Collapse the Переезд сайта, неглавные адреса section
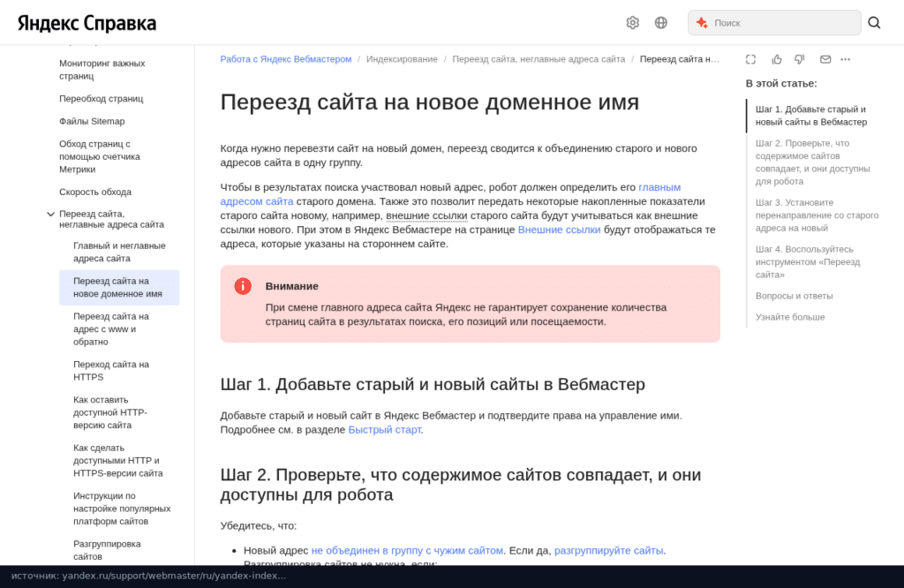 (50, 214)
